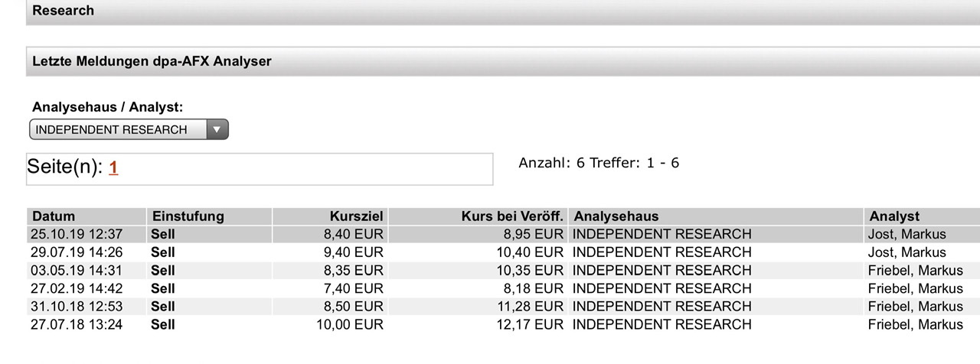Viewport: 980px width, 364px height.
Task: Go to page 1 link
Action: pos(113,168)
